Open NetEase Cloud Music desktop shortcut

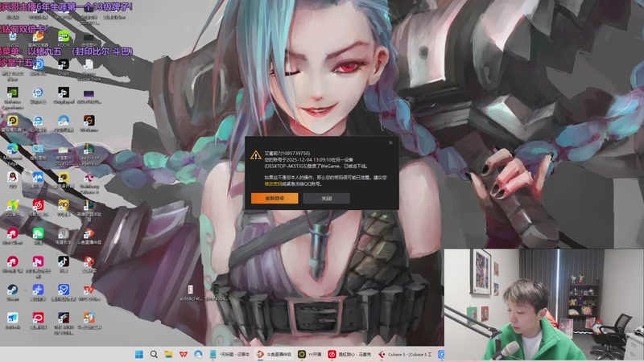click(x=38, y=207)
